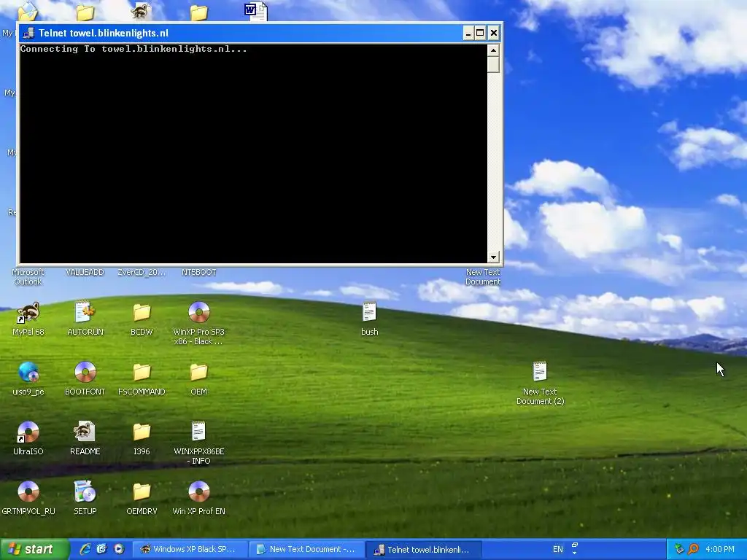Launch Windows Media Player from Quick Launch

point(119,549)
